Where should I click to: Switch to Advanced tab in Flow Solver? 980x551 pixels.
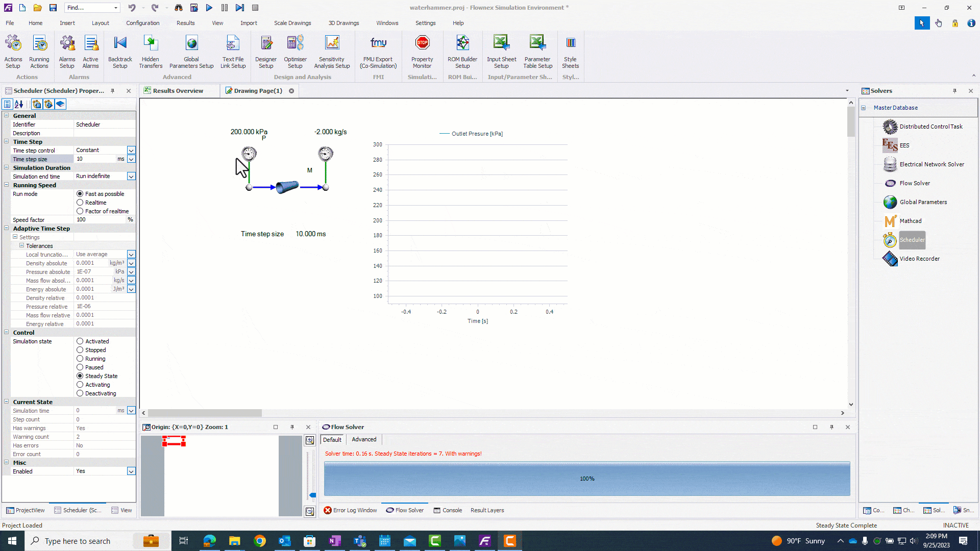364,439
